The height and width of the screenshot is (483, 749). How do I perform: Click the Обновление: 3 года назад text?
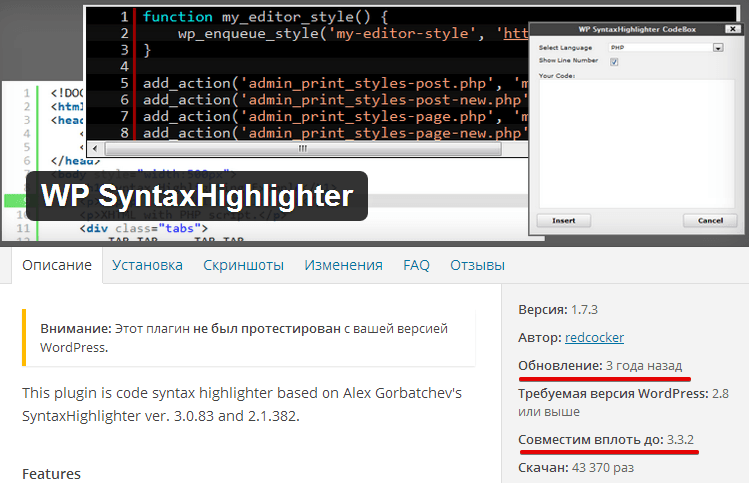coord(600,366)
